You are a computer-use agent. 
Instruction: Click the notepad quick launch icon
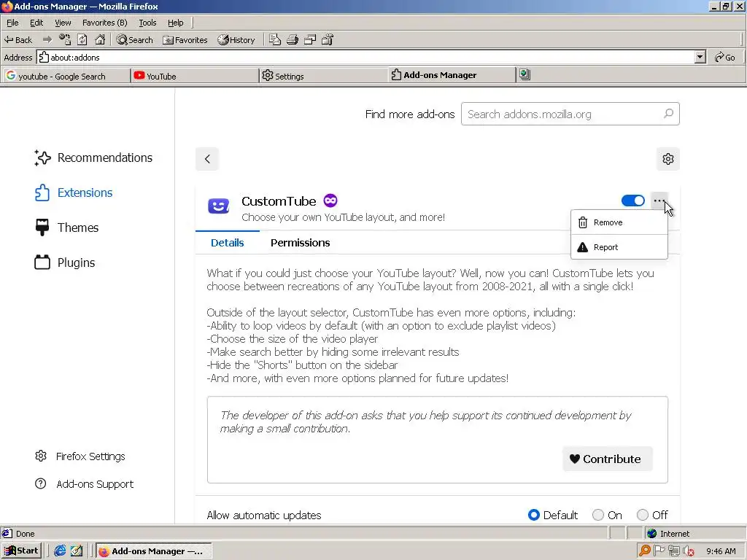click(76, 551)
